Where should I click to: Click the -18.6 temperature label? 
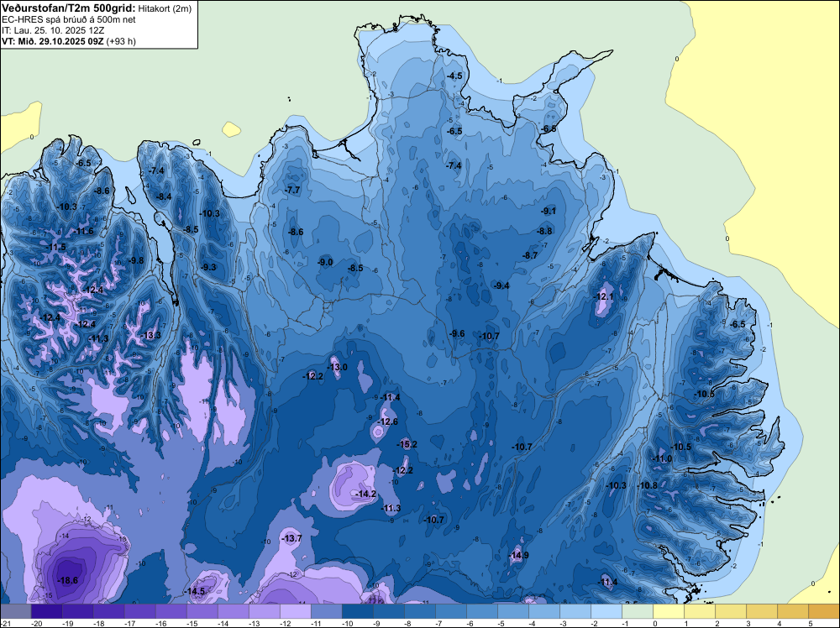[67, 580]
